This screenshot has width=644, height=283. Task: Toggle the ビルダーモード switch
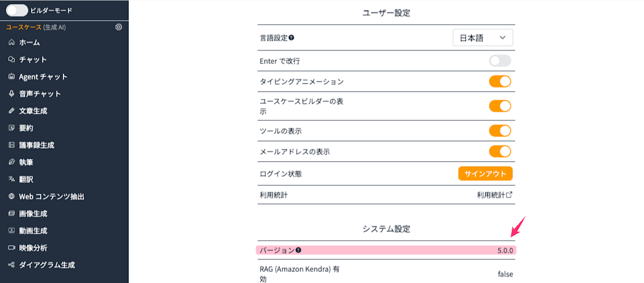pos(17,10)
